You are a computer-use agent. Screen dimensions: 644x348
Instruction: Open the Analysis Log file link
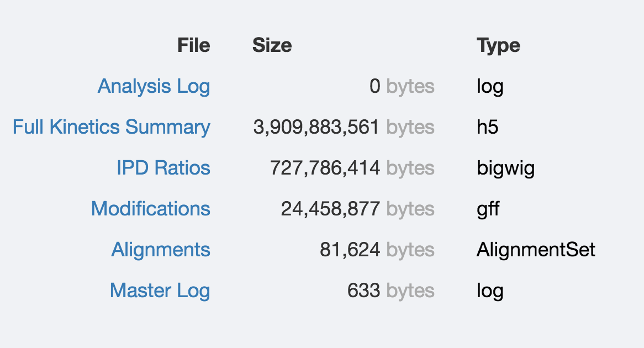[154, 86]
